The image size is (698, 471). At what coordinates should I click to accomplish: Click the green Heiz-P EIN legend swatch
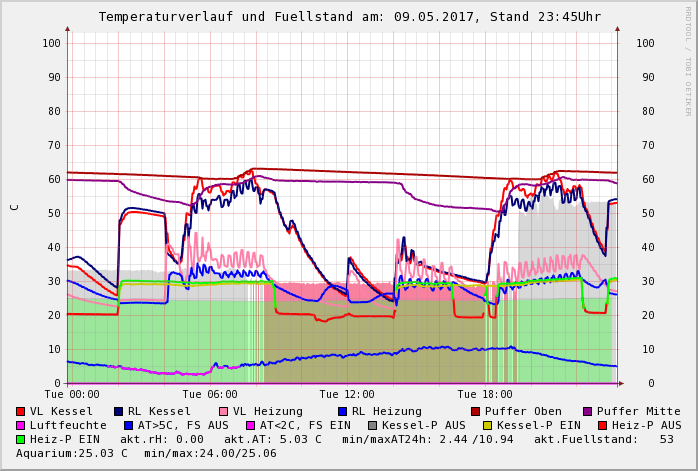[x=21, y=439]
